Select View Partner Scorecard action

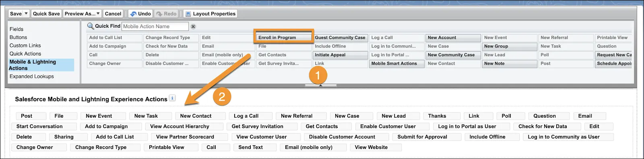[x=189, y=137]
